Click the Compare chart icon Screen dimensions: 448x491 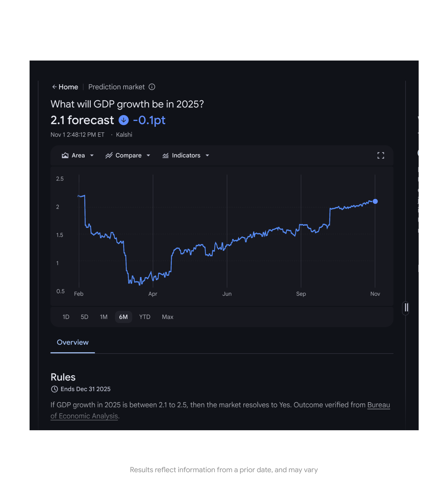pyautogui.click(x=109, y=155)
